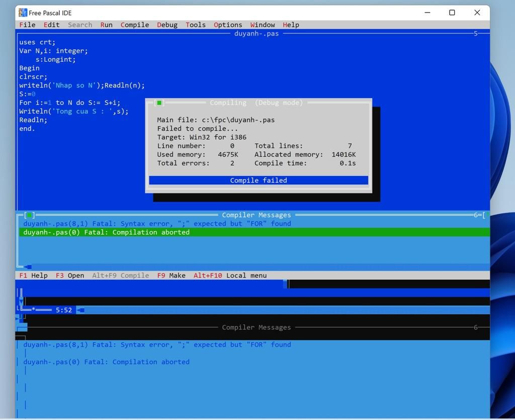Image resolution: width=515 pixels, height=420 pixels.
Task: Click the Free Pascal IDE title icon
Action: (x=23, y=13)
